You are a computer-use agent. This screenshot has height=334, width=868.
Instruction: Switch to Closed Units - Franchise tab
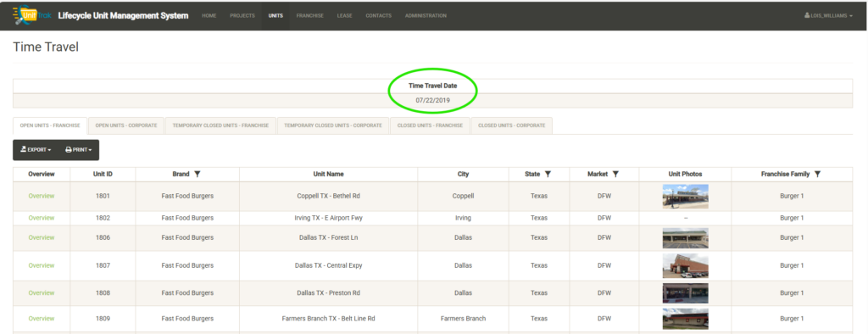430,125
